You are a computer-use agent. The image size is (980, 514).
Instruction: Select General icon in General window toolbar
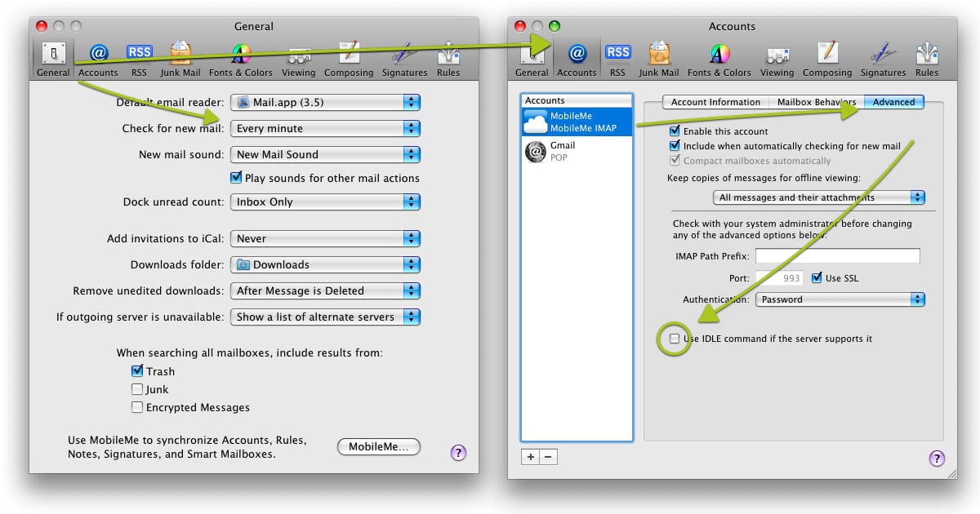[53, 60]
